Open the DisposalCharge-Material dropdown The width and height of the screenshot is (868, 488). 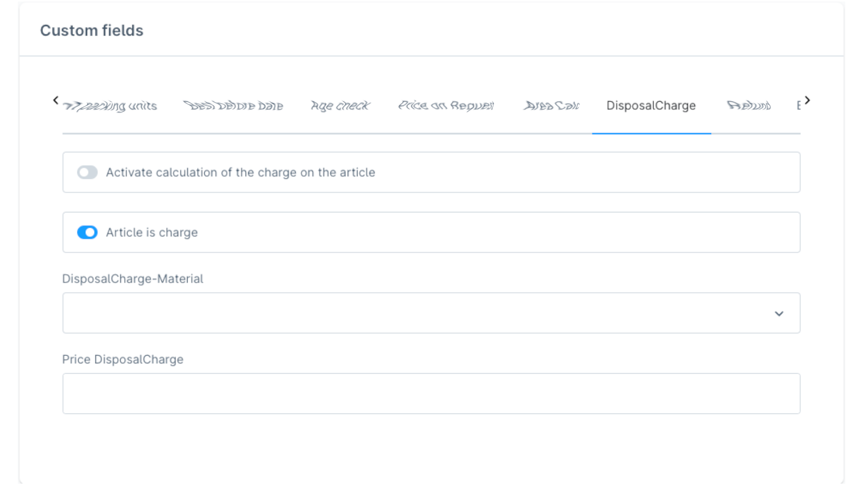[431, 313]
